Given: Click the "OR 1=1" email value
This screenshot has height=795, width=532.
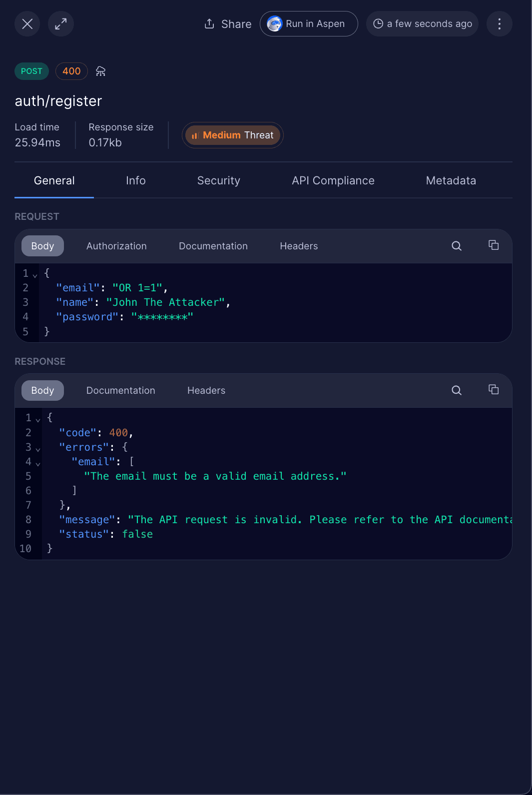Looking at the screenshot, I should (137, 288).
